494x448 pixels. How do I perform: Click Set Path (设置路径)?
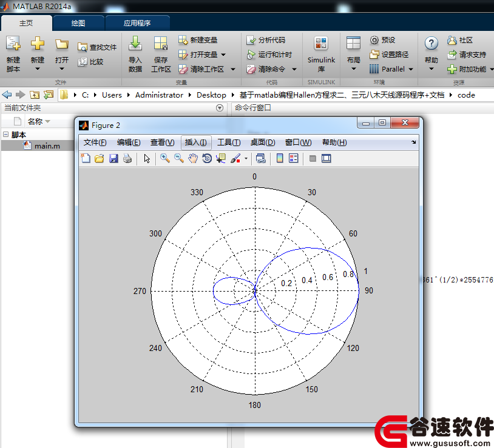tap(389, 55)
